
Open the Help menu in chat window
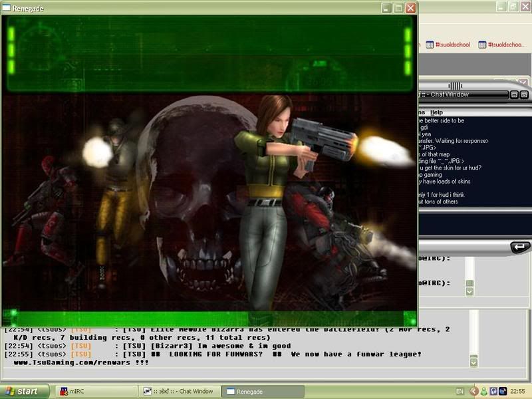tap(436, 112)
